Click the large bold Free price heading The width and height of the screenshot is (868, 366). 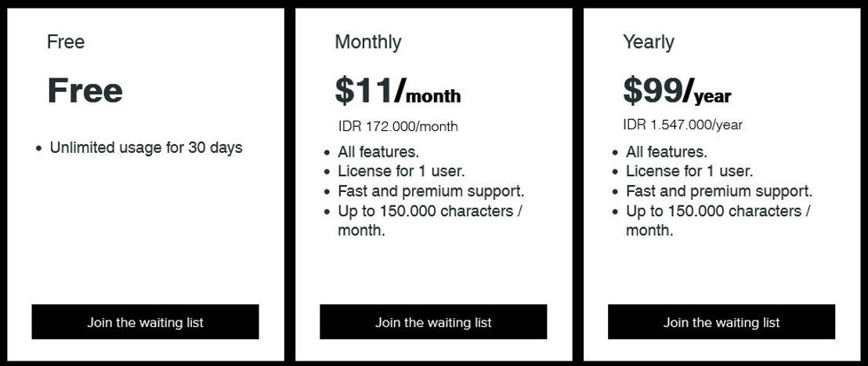(x=85, y=90)
